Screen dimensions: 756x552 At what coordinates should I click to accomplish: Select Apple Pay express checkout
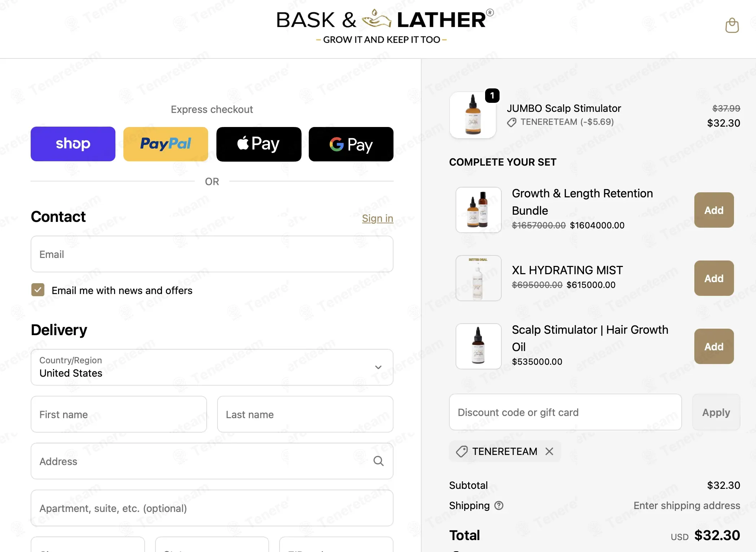(259, 144)
